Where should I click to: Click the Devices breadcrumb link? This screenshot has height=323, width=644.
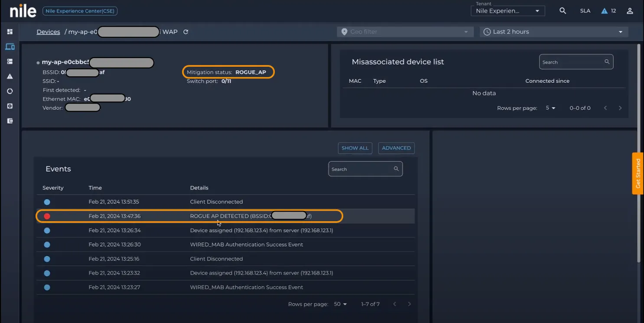pos(48,32)
